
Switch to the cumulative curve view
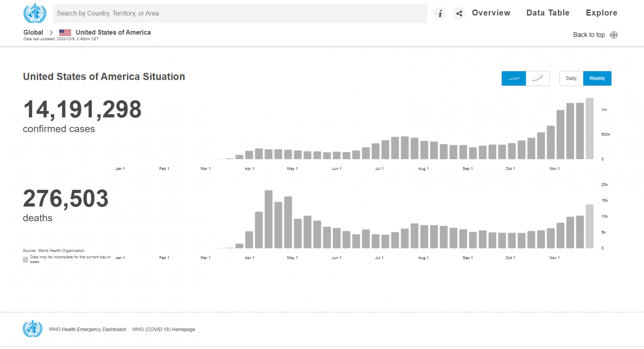click(538, 79)
